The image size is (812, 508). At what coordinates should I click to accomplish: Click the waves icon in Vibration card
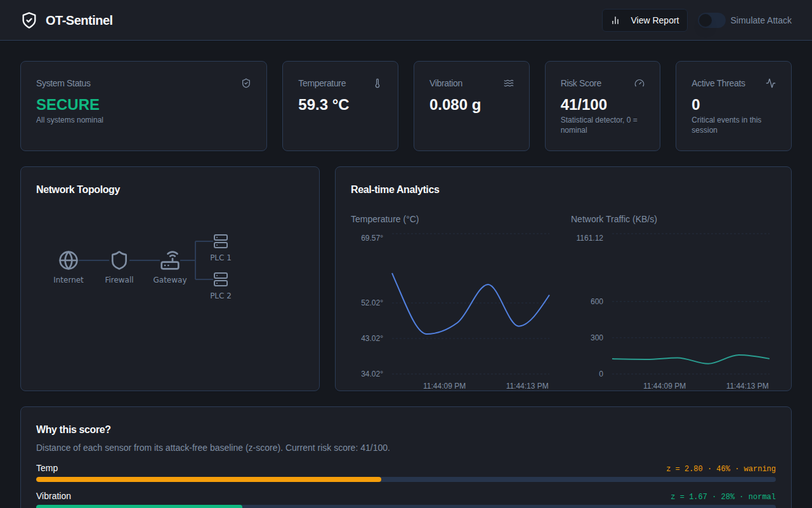509,83
